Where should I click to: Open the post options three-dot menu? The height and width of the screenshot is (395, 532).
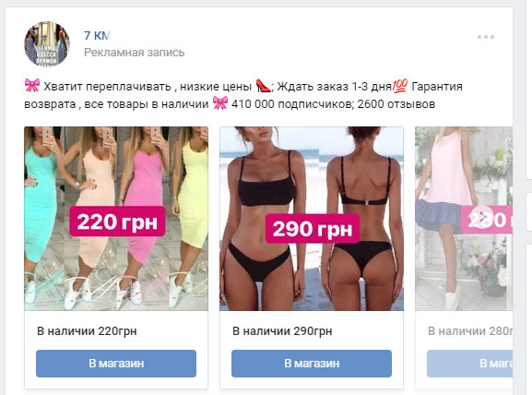[486, 37]
